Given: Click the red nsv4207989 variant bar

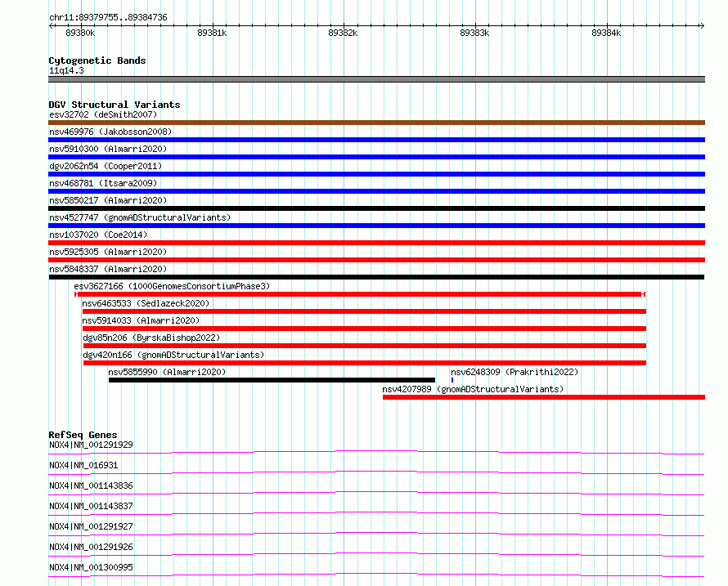Looking at the screenshot, I should point(544,397).
